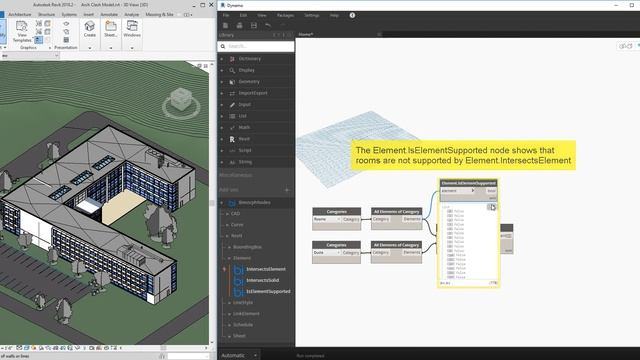
Task: Click the Create ribbon button in Revit
Action: (90, 29)
